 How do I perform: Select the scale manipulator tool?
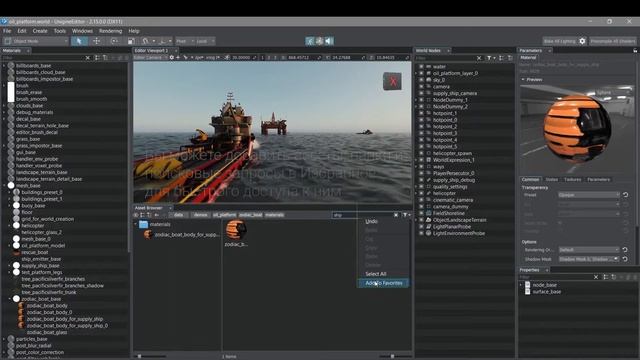pyautogui.click(x=131, y=41)
